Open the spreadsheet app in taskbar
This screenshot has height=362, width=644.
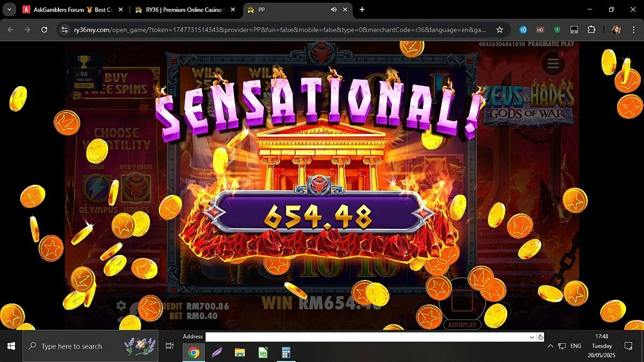click(x=263, y=352)
